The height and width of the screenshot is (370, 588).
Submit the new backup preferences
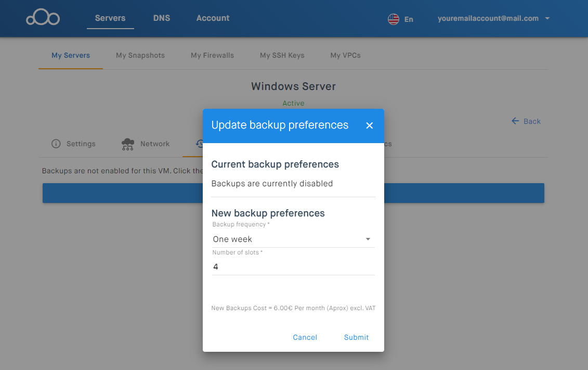356,337
